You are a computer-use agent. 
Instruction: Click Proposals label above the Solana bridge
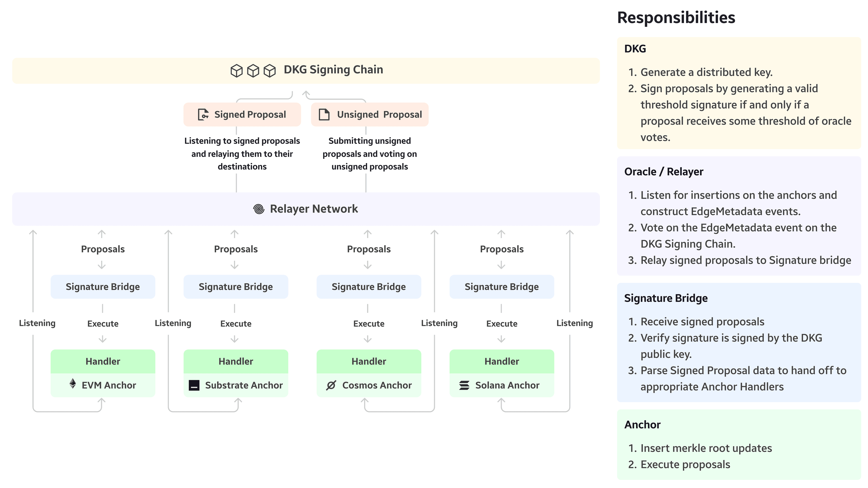pyautogui.click(x=502, y=249)
